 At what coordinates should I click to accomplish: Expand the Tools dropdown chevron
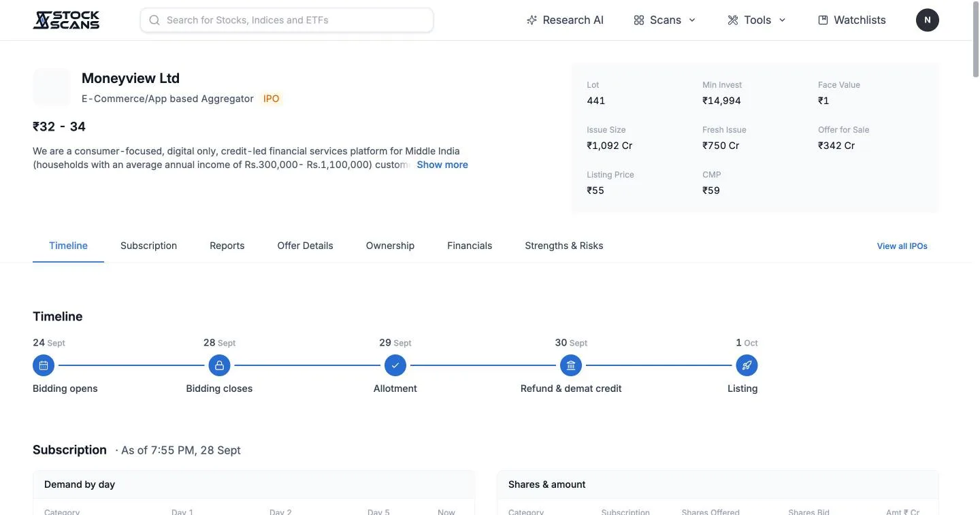pos(782,20)
